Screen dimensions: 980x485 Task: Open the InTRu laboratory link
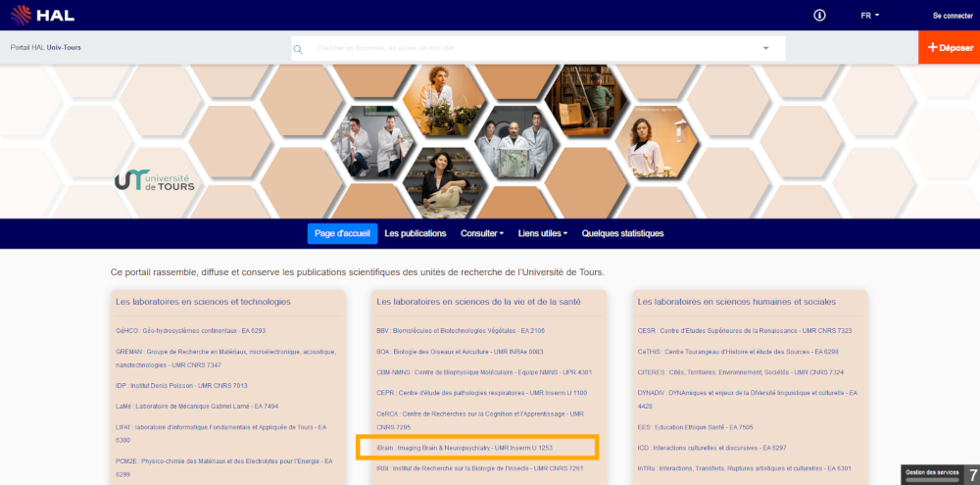click(744, 468)
